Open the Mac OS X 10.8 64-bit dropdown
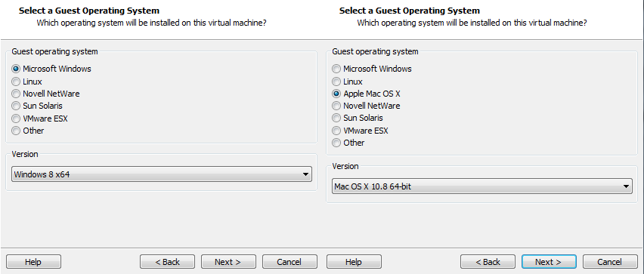644x274 pixels. point(482,186)
